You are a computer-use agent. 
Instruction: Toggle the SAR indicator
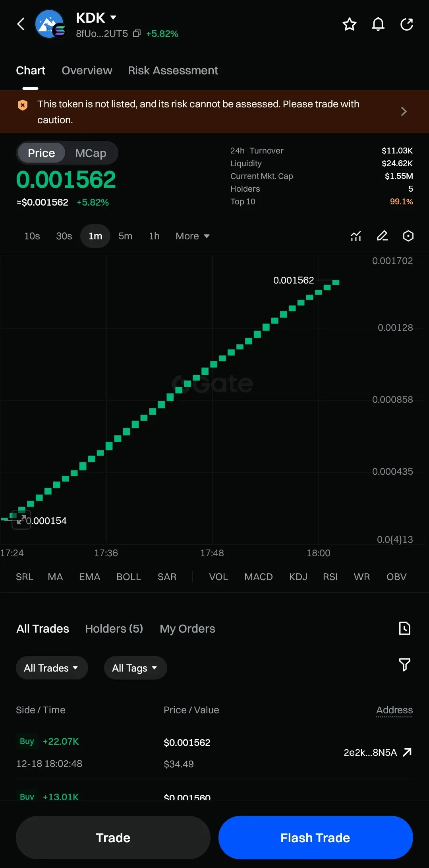tap(167, 577)
